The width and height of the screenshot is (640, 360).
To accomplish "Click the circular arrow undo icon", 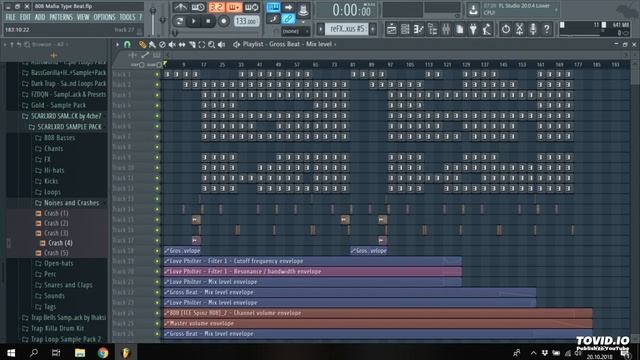I will pyautogui.click(x=505, y=29).
